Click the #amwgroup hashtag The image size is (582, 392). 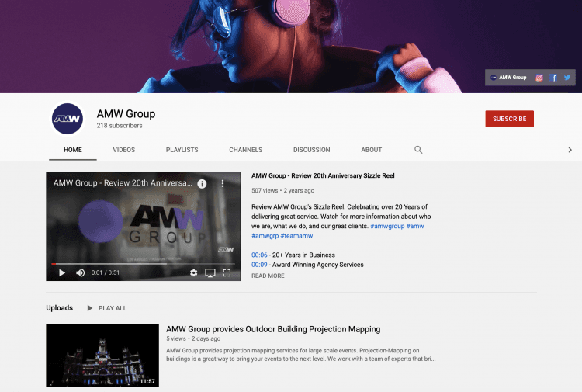pos(387,226)
